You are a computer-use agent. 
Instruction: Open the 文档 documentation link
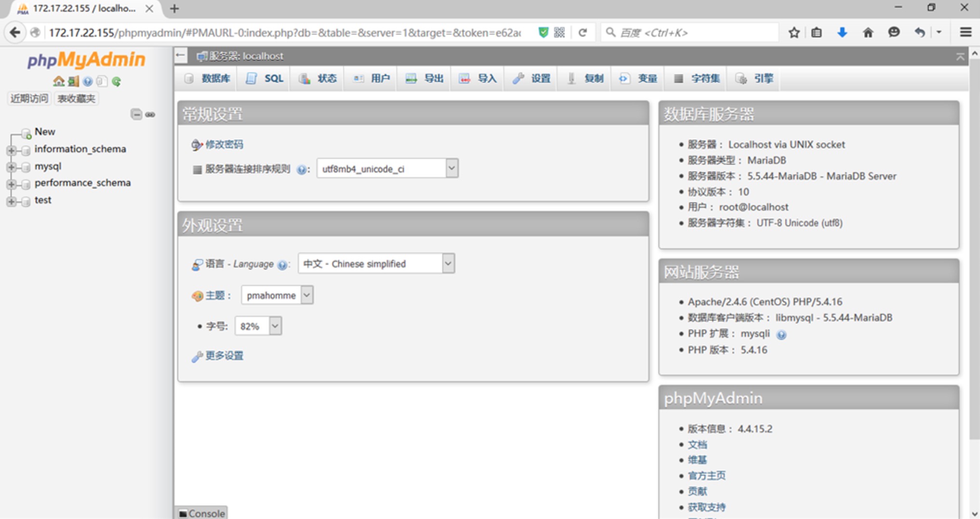pos(697,444)
